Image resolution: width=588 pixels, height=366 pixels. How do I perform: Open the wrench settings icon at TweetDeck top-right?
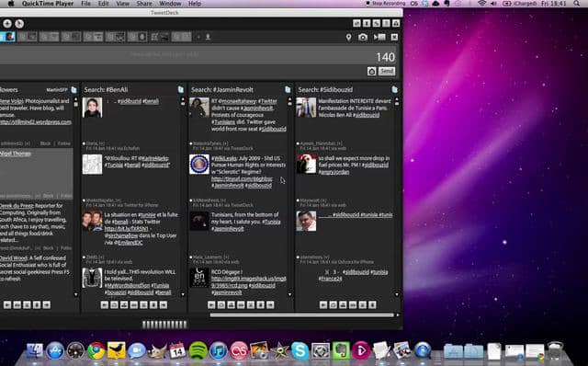point(376,23)
